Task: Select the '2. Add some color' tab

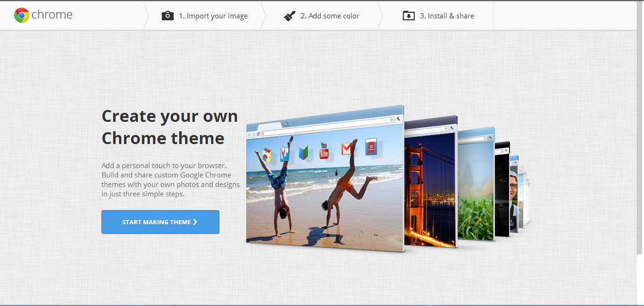Action: click(x=330, y=15)
